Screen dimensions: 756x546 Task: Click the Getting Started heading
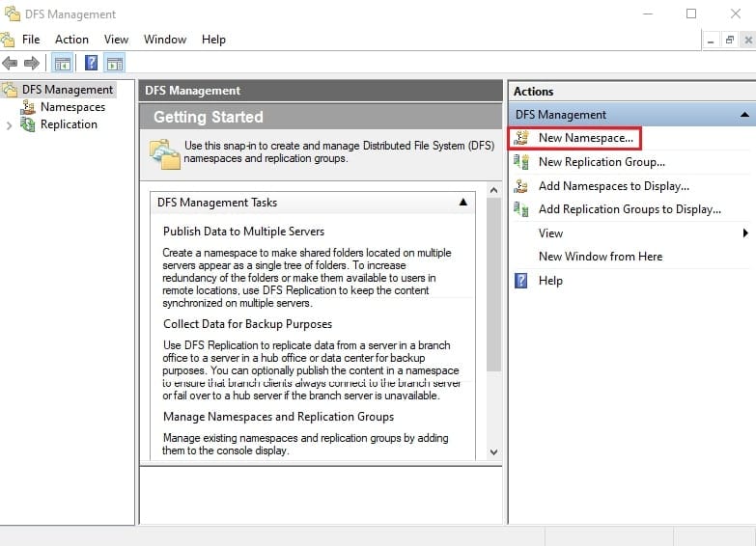click(209, 117)
